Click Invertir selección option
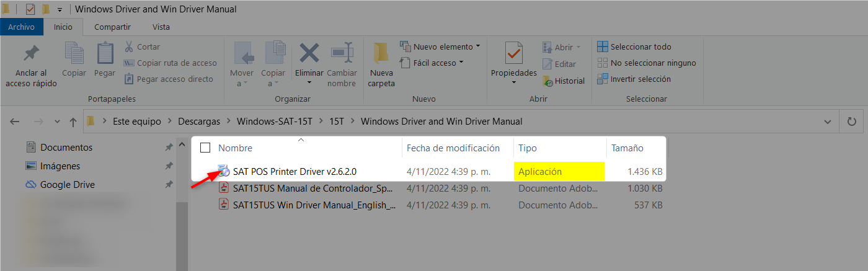 click(634, 79)
